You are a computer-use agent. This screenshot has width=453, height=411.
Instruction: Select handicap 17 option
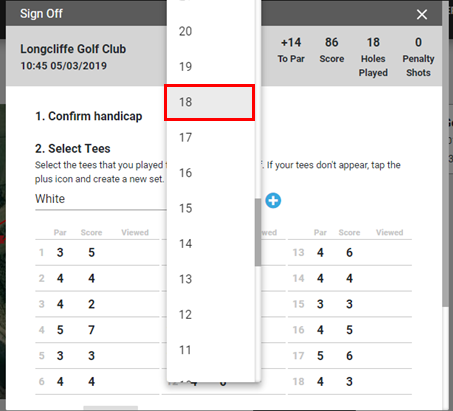coord(211,137)
